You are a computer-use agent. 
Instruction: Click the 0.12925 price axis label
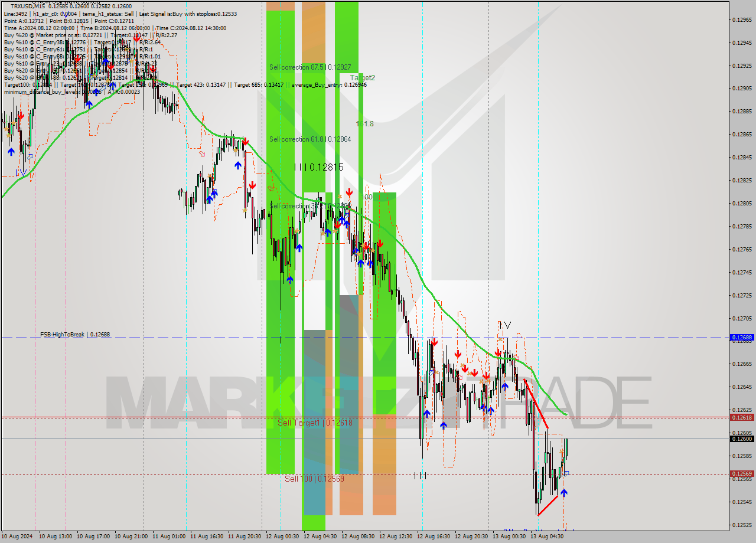(x=742, y=66)
